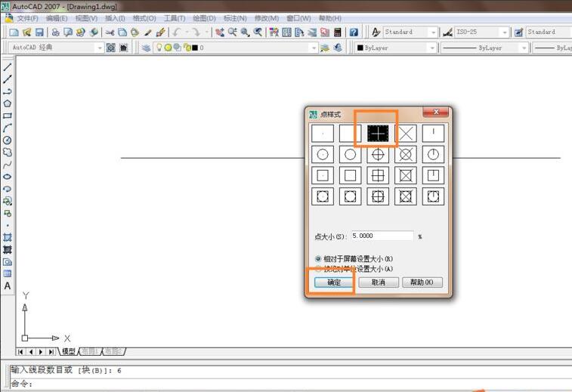Toggle the layer freeze sun icon
The width and height of the screenshot is (572, 392).
(x=168, y=48)
